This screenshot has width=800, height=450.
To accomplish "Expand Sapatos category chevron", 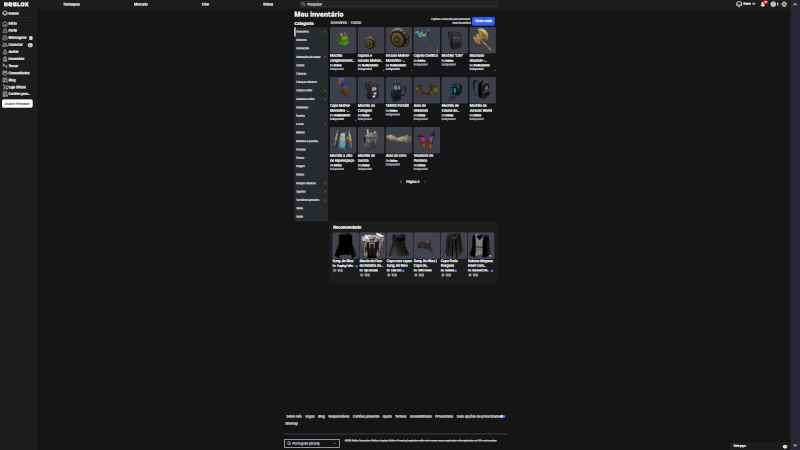I will pos(325,191).
